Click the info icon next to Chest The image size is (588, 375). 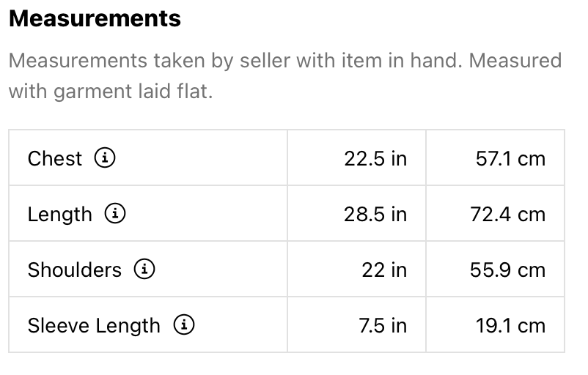tap(106, 157)
